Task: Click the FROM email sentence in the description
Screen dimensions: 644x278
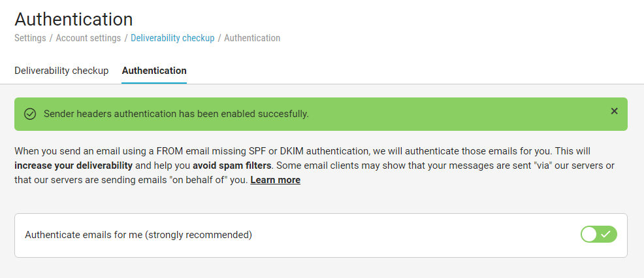Action: point(196,150)
